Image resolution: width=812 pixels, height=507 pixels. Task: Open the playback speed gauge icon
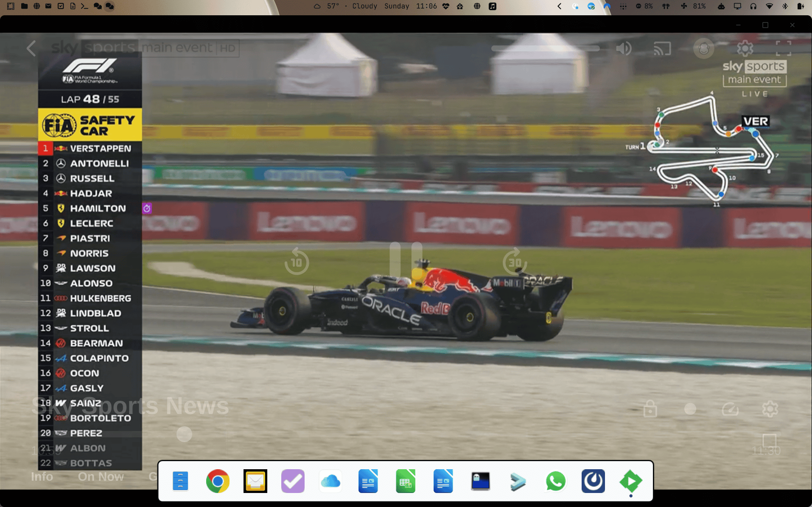coord(730,409)
